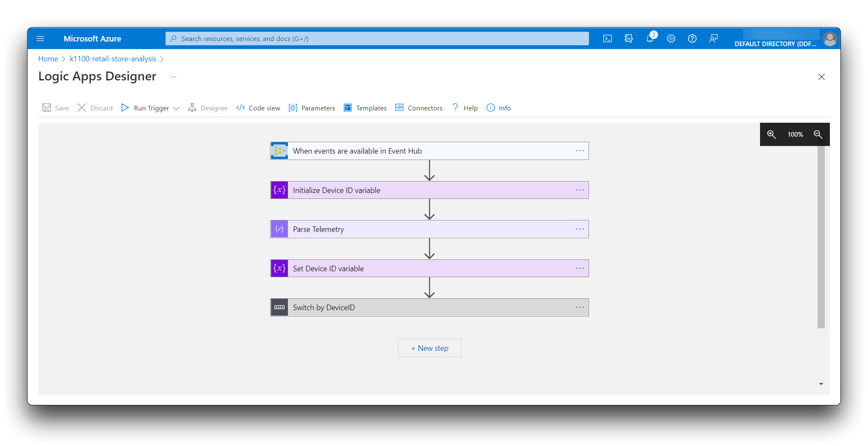Open ellipsis menu on Parse Telemetry
Viewport: 868px width, 446px height.
coord(580,229)
